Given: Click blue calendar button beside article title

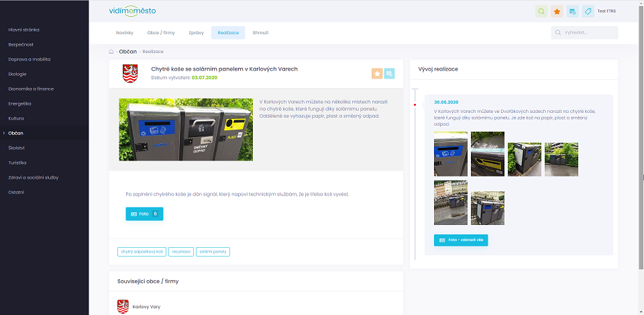Looking at the screenshot, I should pos(389,74).
